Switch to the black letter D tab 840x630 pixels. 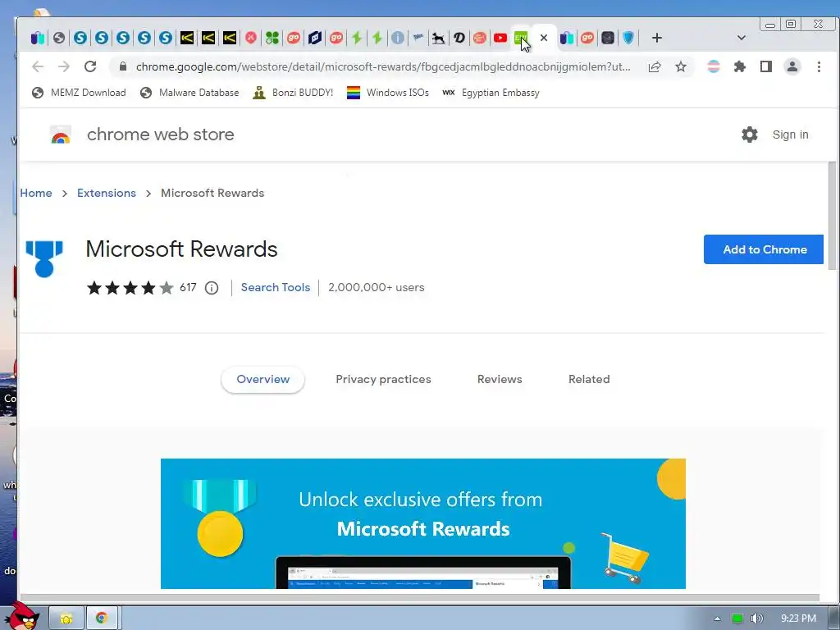click(459, 38)
